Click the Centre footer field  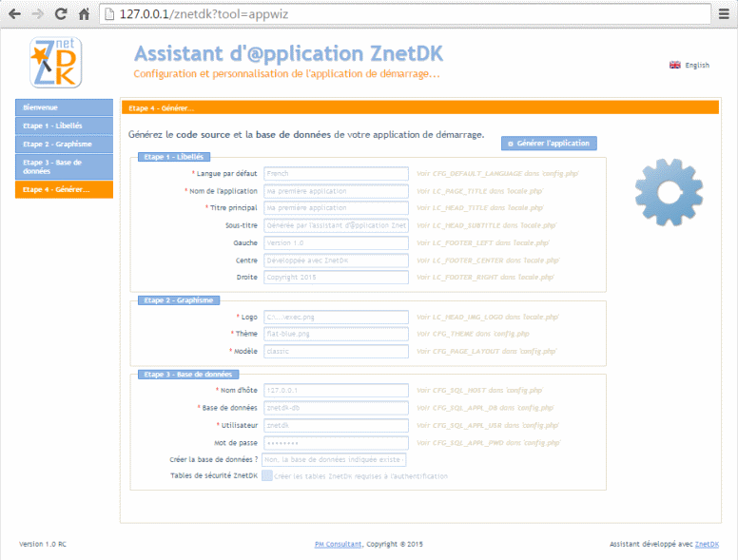[x=336, y=261]
